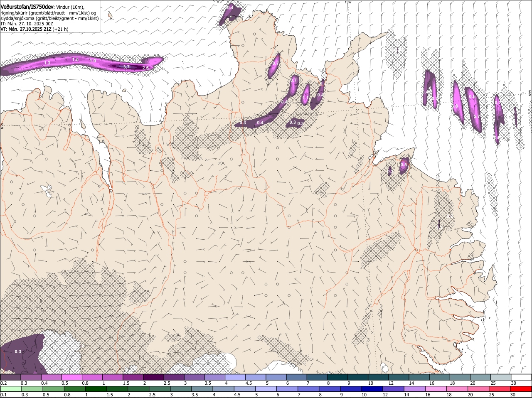Pick the light pink swatch between 16 and 18
Screen dimensions: 532x398
click(x=436, y=388)
